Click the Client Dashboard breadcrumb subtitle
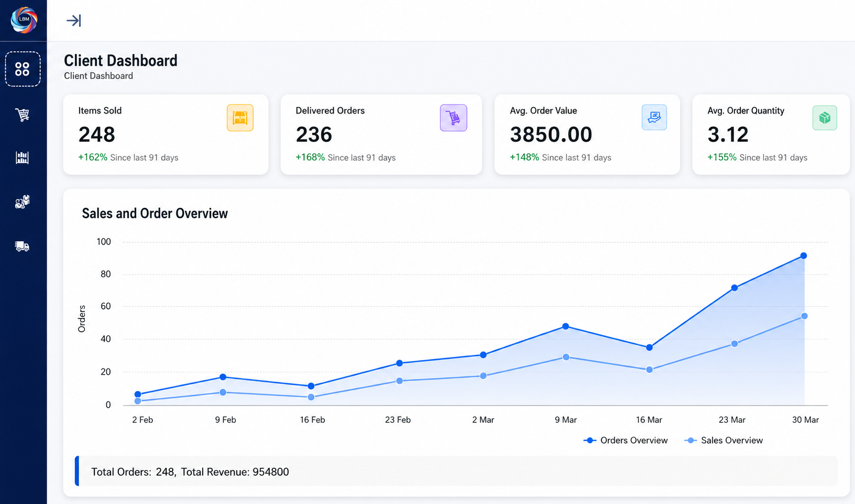This screenshot has width=855, height=504. 98,76
